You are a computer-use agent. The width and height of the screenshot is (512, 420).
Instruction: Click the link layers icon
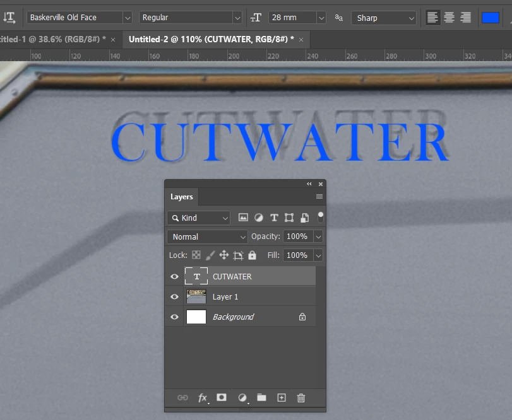pyautogui.click(x=182, y=397)
